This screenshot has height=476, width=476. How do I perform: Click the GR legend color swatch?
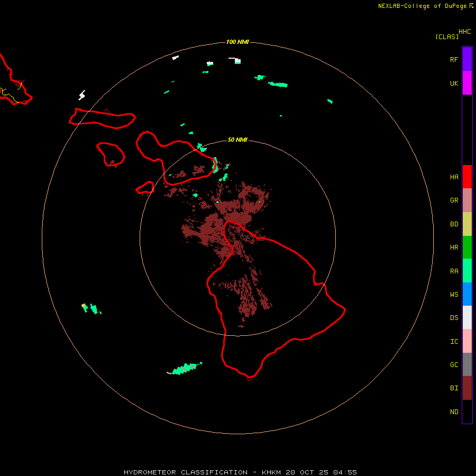click(467, 200)
